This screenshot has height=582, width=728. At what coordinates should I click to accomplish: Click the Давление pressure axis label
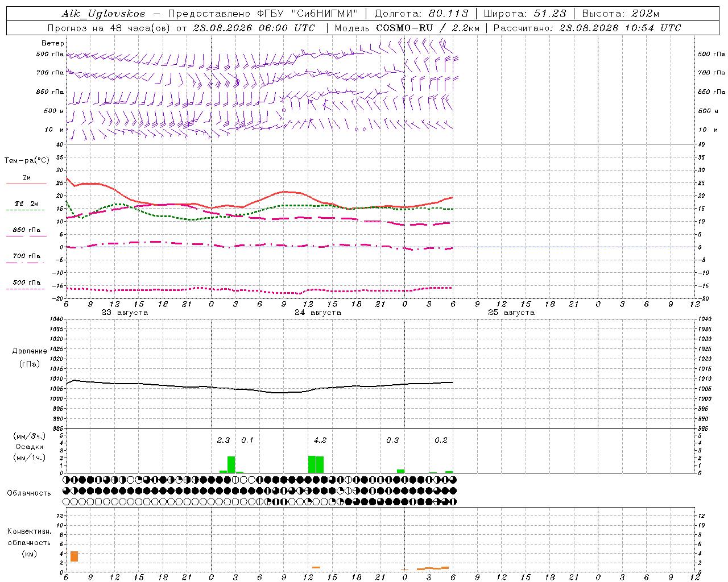point(30,351)
